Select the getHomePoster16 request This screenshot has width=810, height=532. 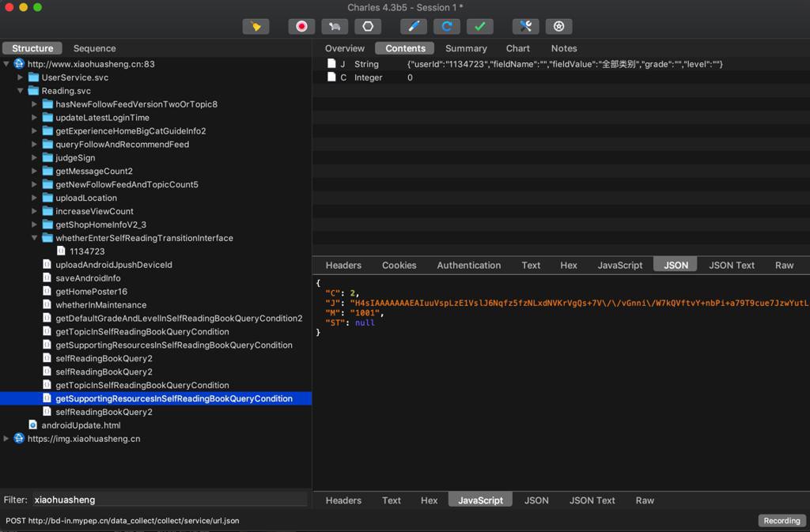click(91, 292)
